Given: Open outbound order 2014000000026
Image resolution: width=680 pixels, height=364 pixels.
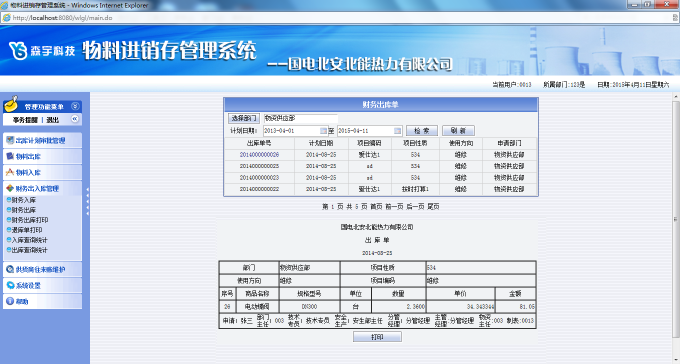Looking at the screenshot, I should tap(259, 154).
